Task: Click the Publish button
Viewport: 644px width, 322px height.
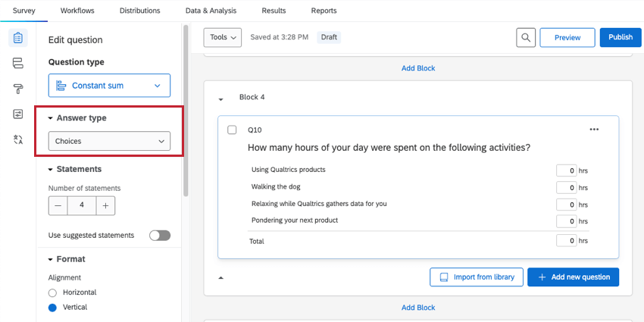Action: (620, 37)
